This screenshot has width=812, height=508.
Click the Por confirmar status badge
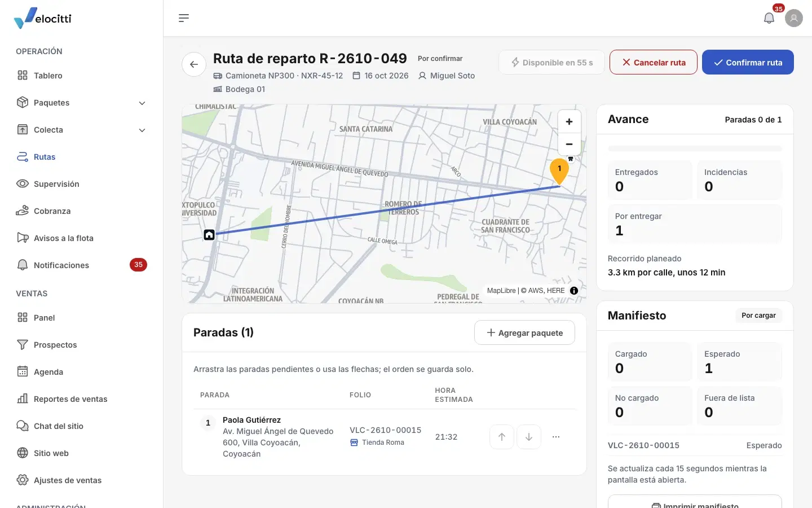coord(440,59)
